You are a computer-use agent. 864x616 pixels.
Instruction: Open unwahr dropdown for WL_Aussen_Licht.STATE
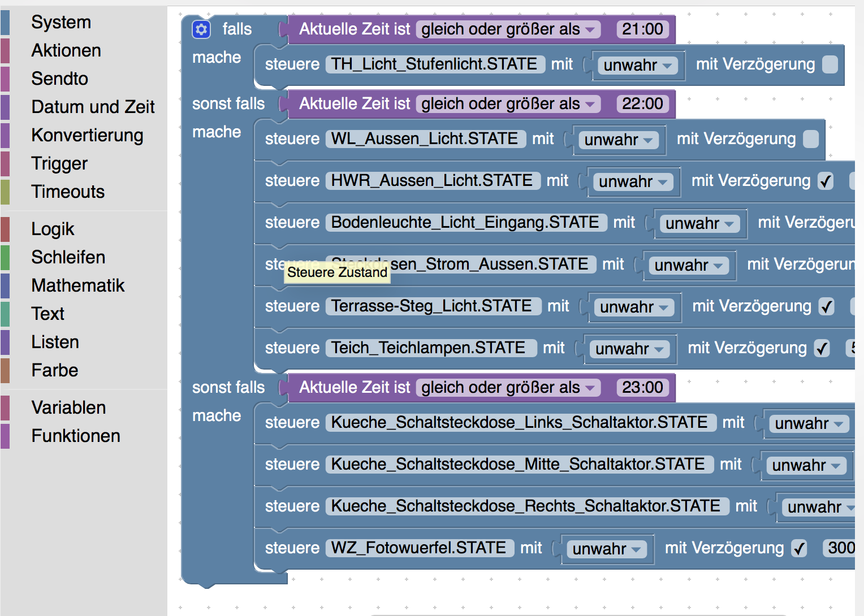619,140
